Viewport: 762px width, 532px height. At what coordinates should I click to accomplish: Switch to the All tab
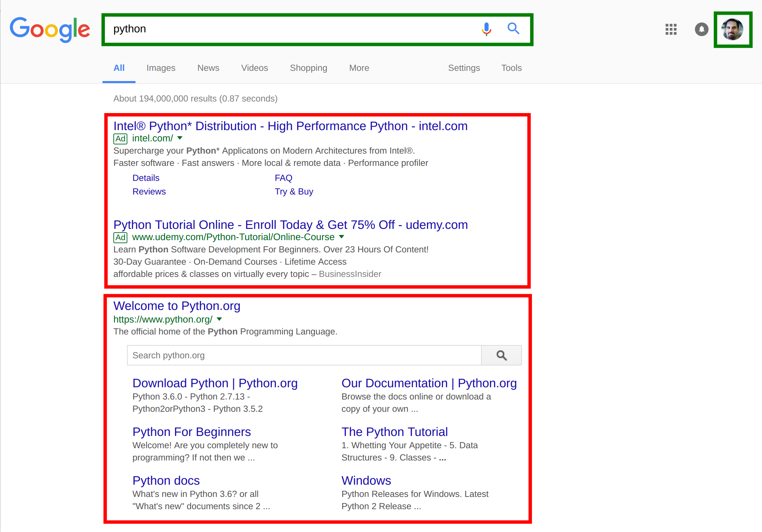pos(119,68)
